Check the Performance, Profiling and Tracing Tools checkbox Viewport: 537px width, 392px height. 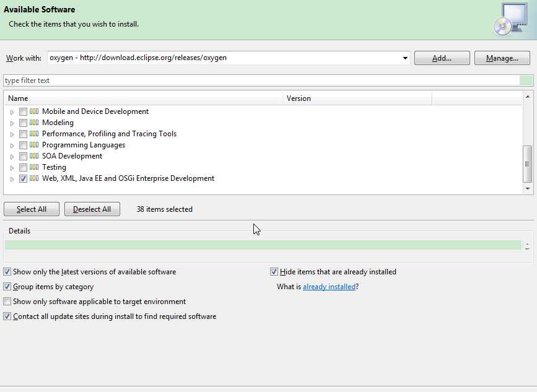click(x=23, y=134)
